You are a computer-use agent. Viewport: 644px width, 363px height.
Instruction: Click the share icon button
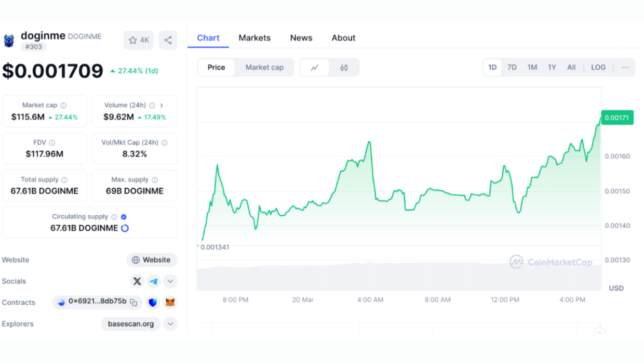[x=168, y=40]
